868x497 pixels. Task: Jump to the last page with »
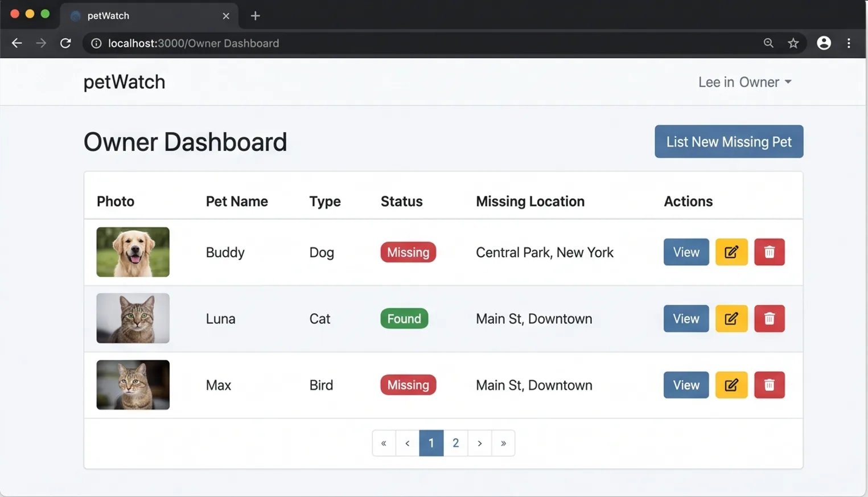(503, 443)
